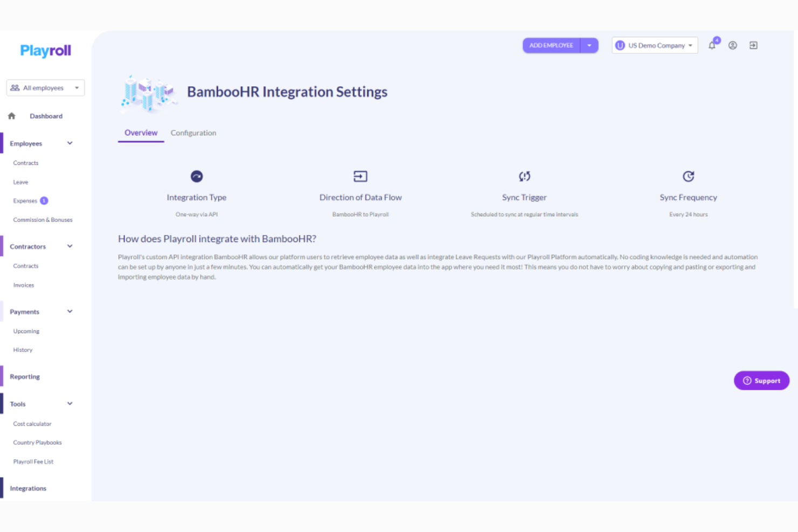Click the BambooHR Integration Settings heading
Image resolution: width=798 pixels, height=532 pixels.
pyautogui.click(x=287, y=92)
